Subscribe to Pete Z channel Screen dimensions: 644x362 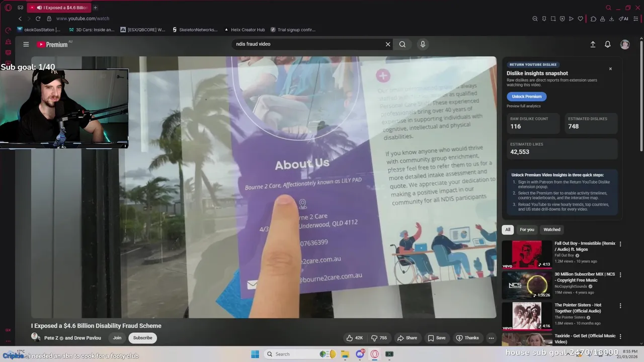tap(142, 338)
